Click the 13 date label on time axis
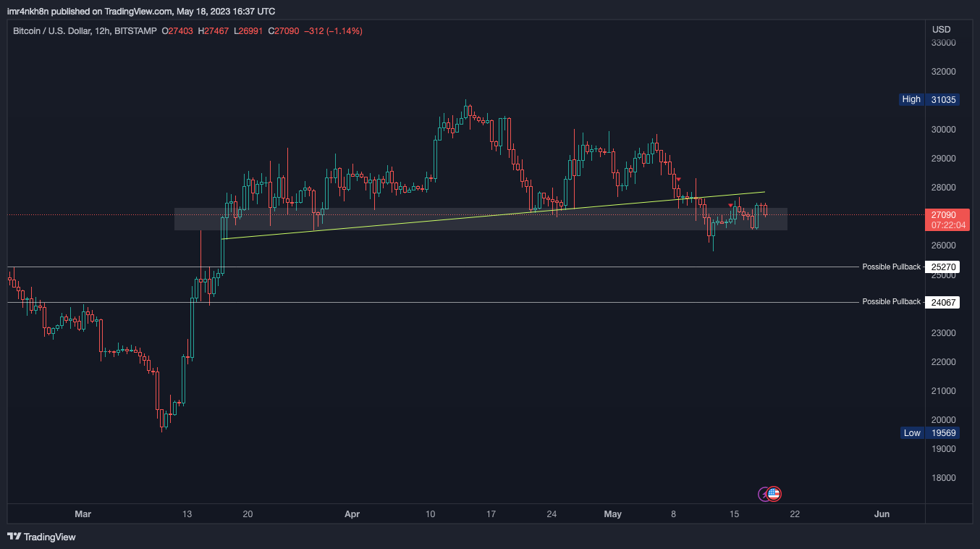This screenshot has height=549, width=980. [187, 514]
